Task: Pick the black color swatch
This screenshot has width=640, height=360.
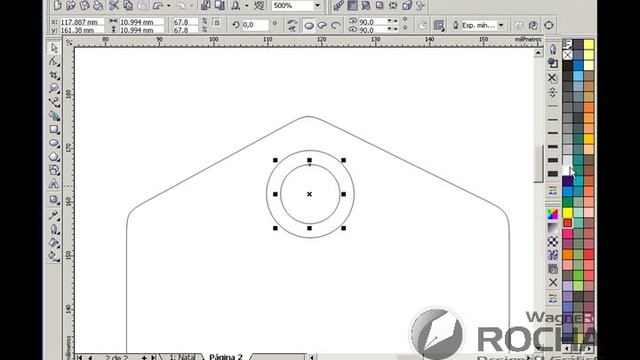Action: click(x=567, y=65)
